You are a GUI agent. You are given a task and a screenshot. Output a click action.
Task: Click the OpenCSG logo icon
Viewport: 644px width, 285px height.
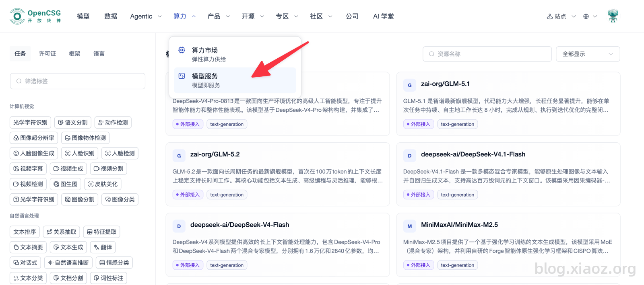[x=17, y=16]
